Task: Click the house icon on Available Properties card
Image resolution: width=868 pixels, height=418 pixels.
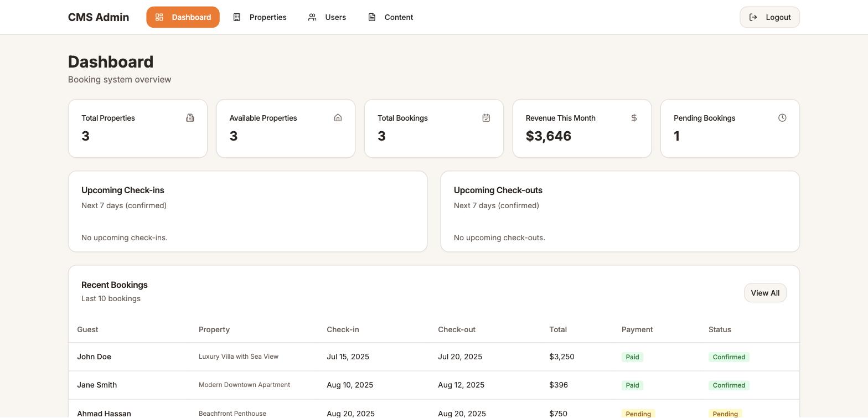Action: click(338, 118)
